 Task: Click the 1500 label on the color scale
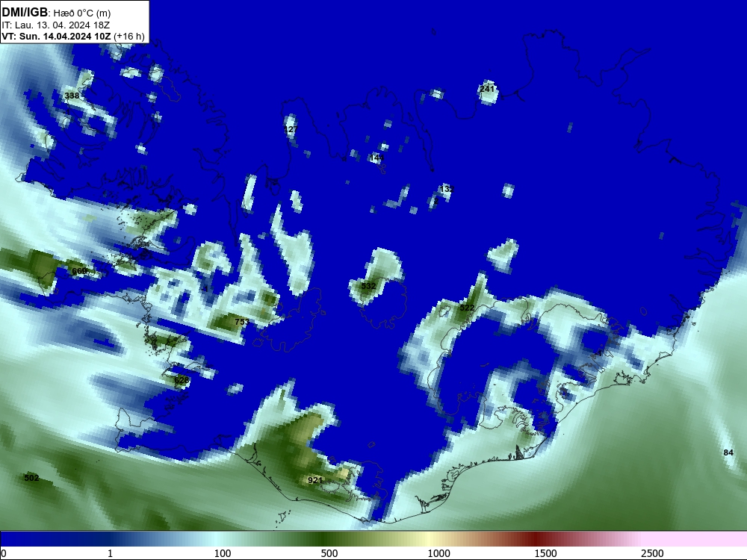[x=545, y=553]
